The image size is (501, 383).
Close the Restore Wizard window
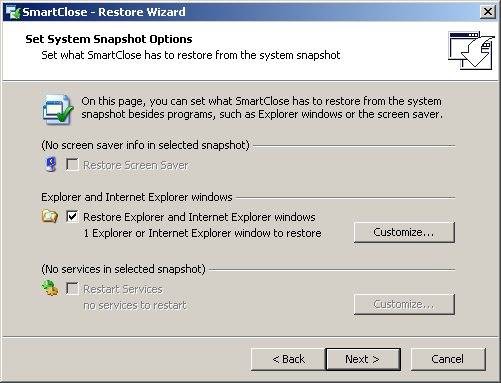click(488, 12)
